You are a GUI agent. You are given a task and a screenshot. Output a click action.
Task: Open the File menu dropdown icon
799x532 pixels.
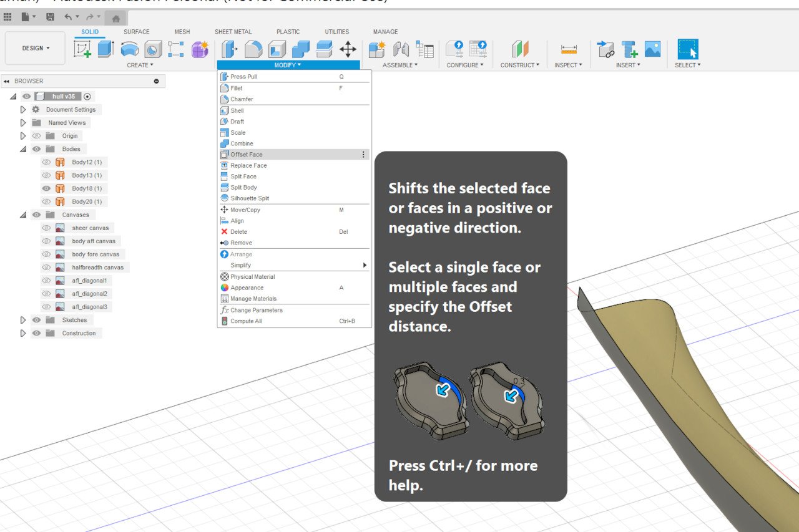(x=29, y=17)
